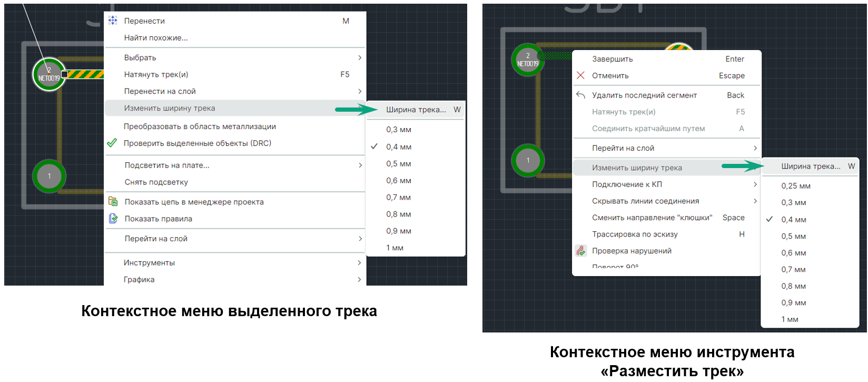Click the Проверка нарушений icon
The image size is (868, 382).
tap(580, 251)
